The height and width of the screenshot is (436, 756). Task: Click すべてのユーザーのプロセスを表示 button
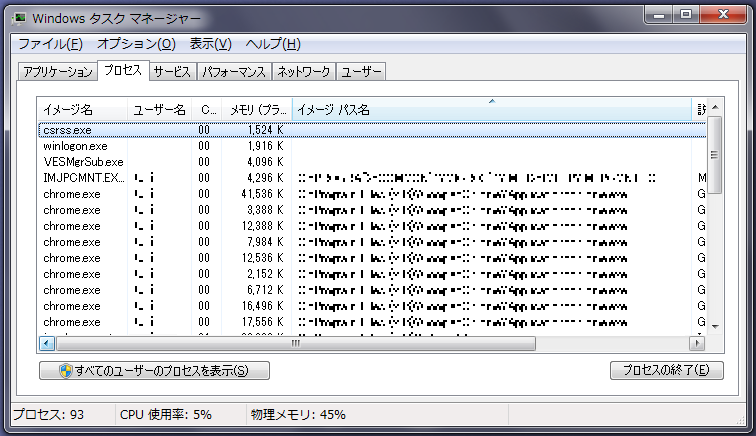tap(154, 370)
